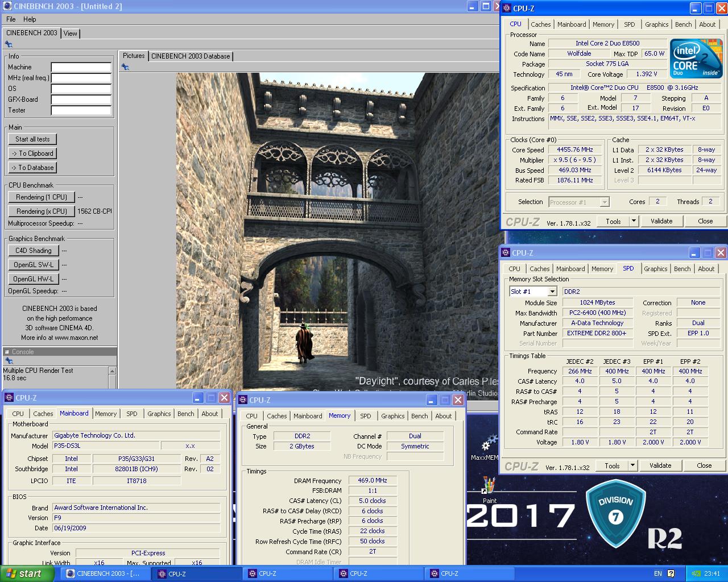728x582 pixels.
Task: Click the Machine input field
Action: (81, 67)
